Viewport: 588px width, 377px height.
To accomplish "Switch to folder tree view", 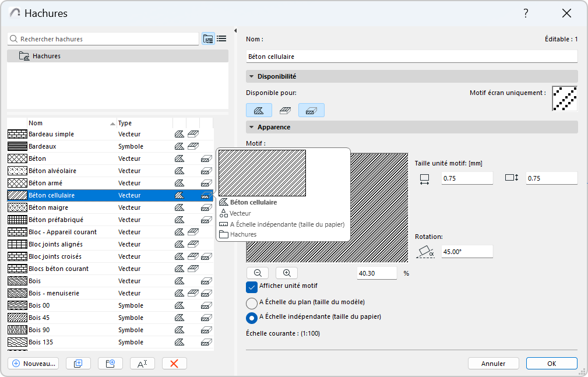I will point(208,39).
